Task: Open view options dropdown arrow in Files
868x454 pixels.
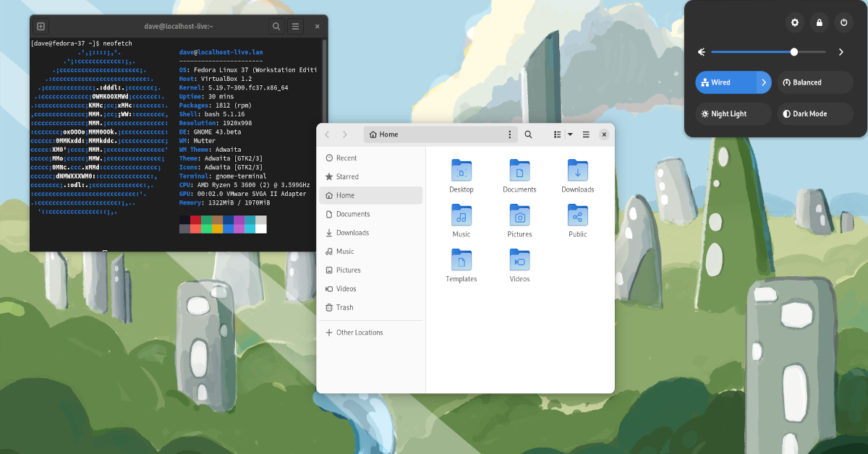Action: point(570,134)
